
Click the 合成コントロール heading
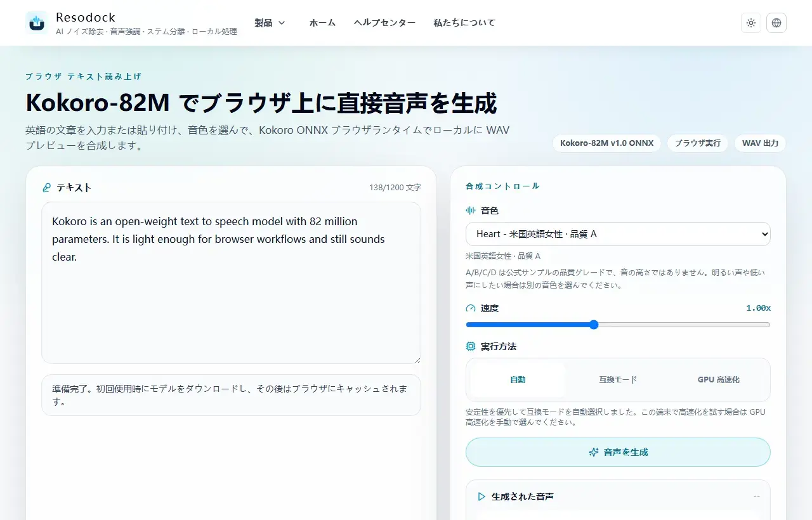pos(502,186)
